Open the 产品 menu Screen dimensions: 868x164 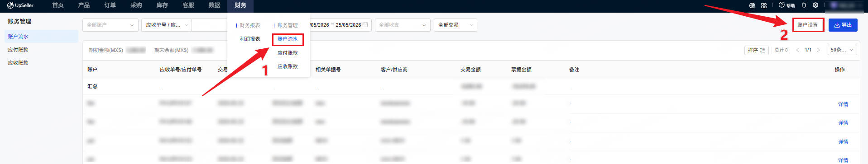[x=84, y=5]
